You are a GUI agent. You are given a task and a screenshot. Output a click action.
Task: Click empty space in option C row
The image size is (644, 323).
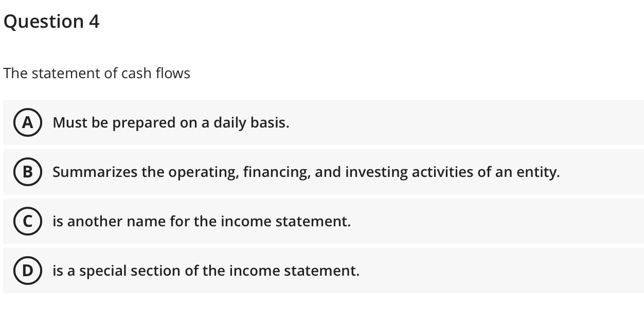[494, 221]
